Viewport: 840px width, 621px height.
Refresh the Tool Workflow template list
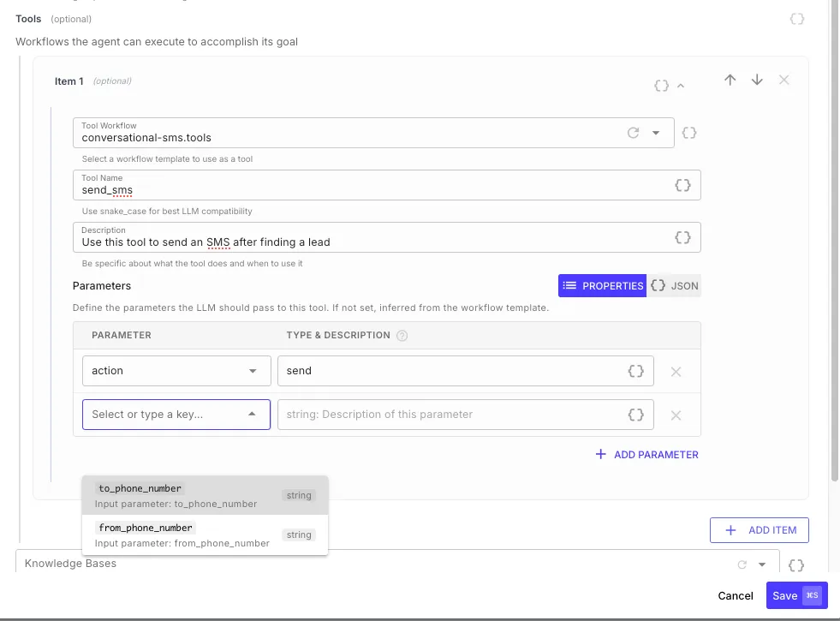pos(634,133)
